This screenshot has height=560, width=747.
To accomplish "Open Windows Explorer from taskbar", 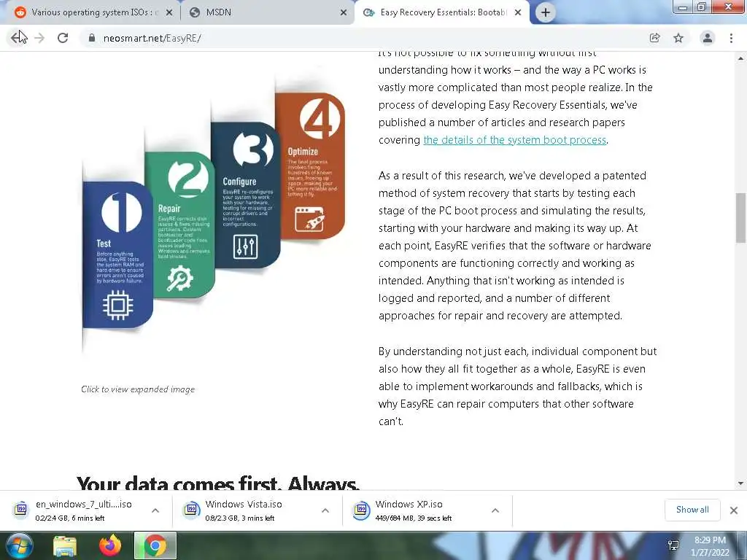I will coord(65,545).
